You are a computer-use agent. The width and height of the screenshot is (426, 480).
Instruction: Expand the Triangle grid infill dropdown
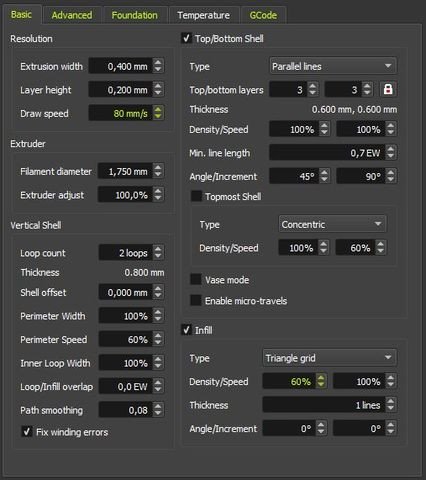(329, 358)
